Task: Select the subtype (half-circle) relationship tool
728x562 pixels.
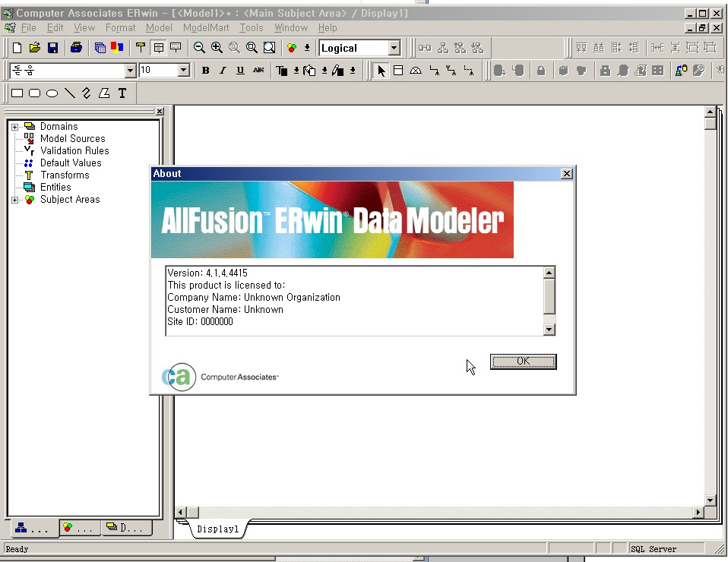Action: (x=416, y=71)
